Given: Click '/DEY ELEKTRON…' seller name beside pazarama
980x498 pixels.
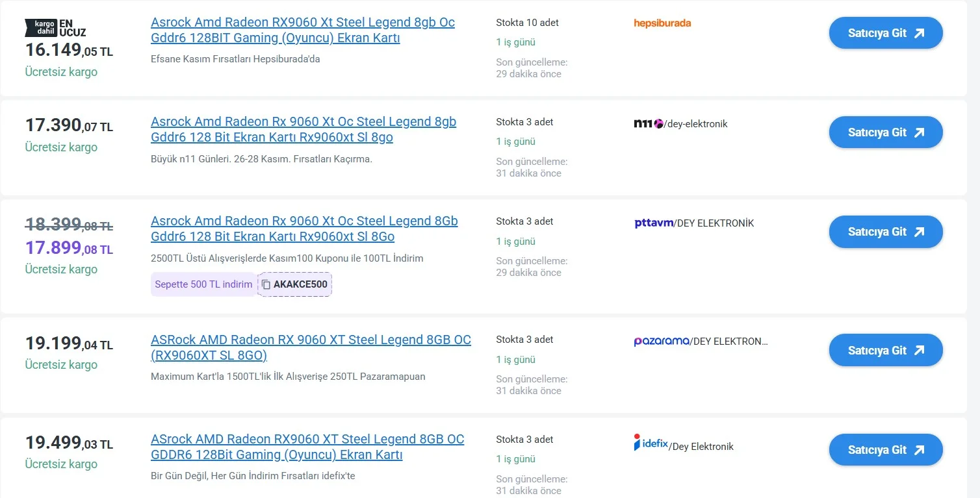Looking at the screenshot, I should (729, 342).
